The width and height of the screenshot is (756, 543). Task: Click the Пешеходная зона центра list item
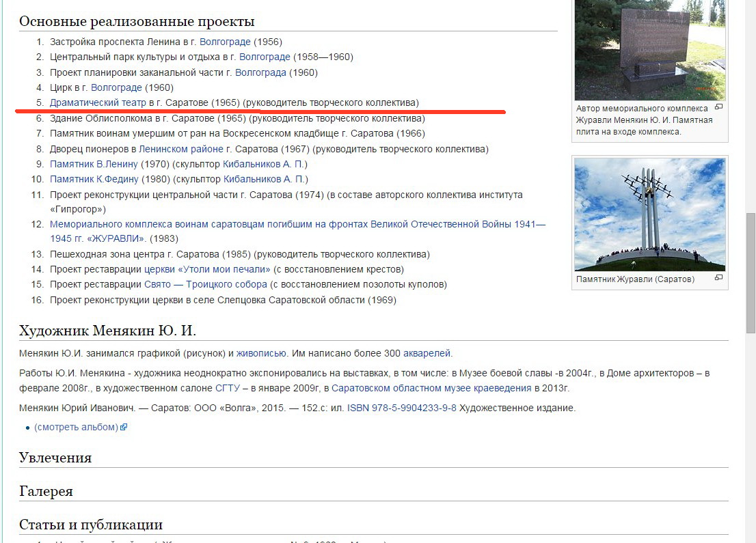click(240, 254)
